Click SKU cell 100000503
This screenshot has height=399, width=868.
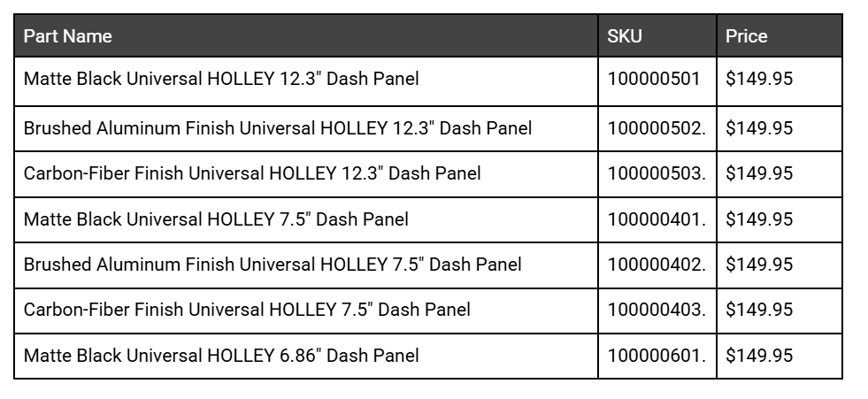(657, 173)
